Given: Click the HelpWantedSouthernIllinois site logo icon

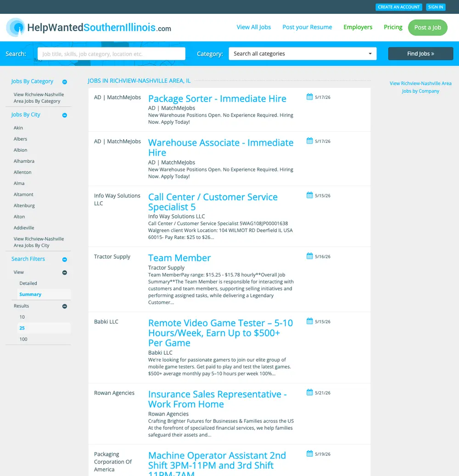Looking at the screenshot, I should (16, 27).
